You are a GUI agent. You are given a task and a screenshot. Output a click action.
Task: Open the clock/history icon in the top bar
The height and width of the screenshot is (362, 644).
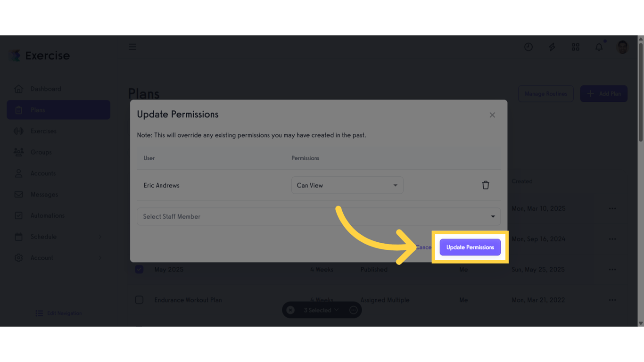pyautogui.click(x=528, y=47)
